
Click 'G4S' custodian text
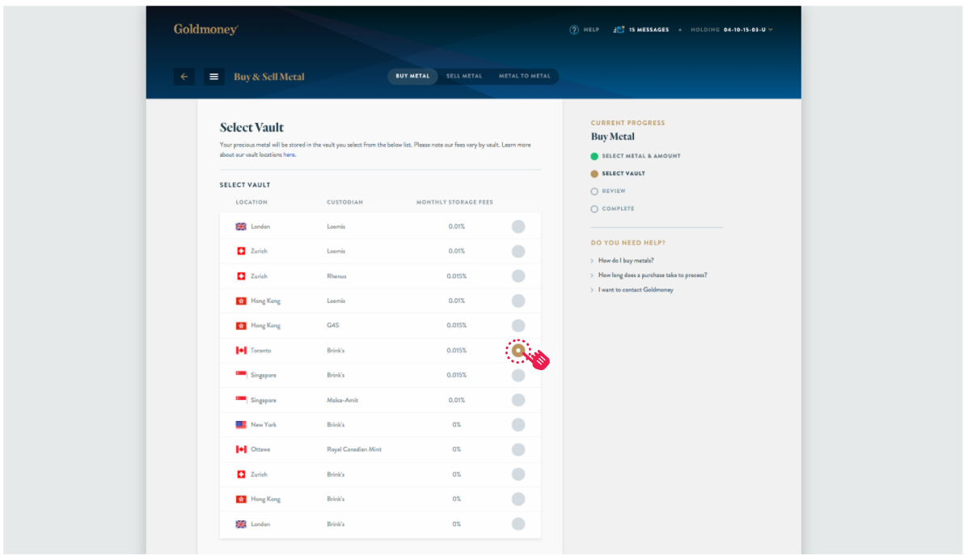332,325
